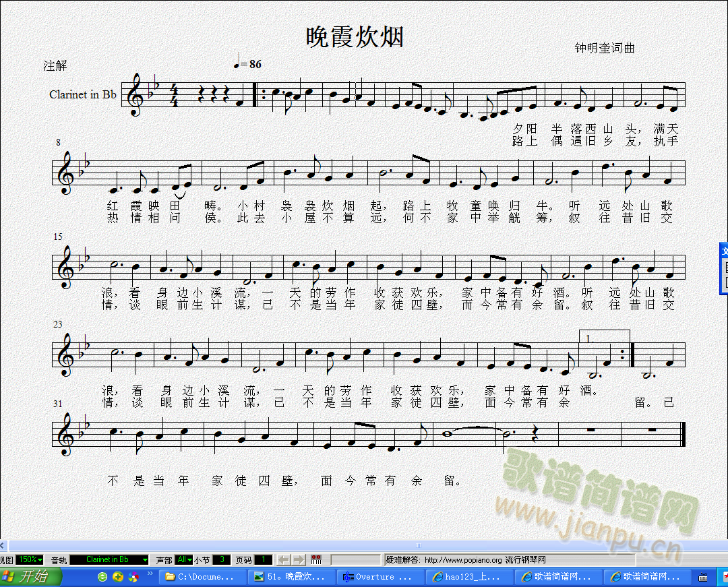Click the previous page navigation arrow
Screen dimensions: 728x587
282,559
